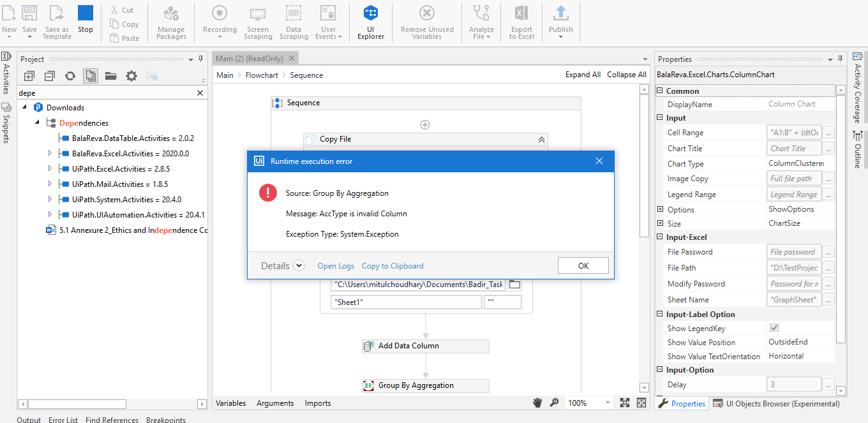Screen dimensions: 868x423
Task: Collapse all nodes in Project panel
Action: click(x=50, y=76)
